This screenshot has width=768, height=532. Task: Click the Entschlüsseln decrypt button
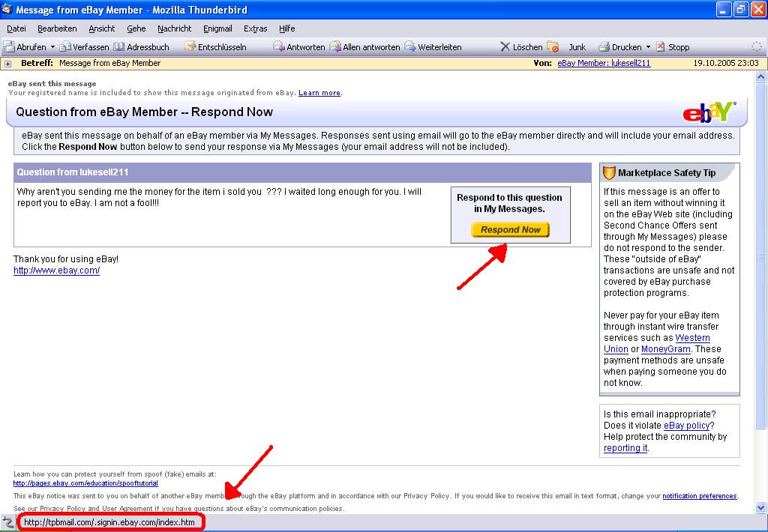pyautogui.click(x=215, y=47)
